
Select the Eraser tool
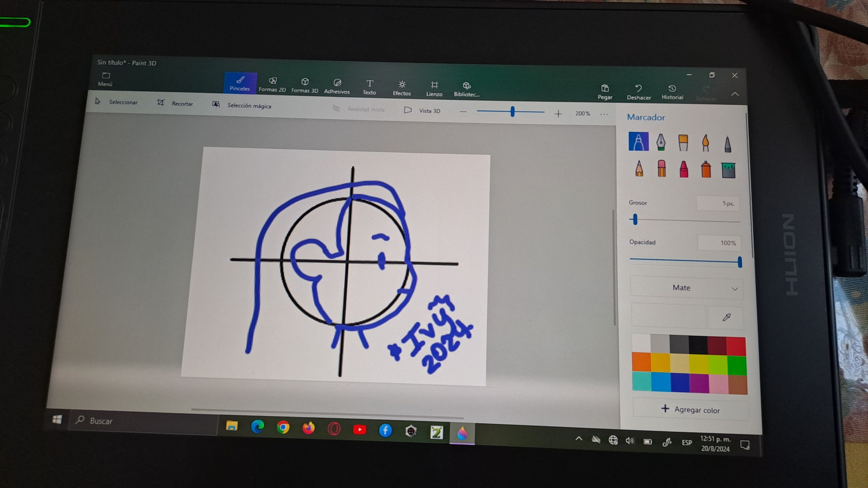click(x=661, y=169)
